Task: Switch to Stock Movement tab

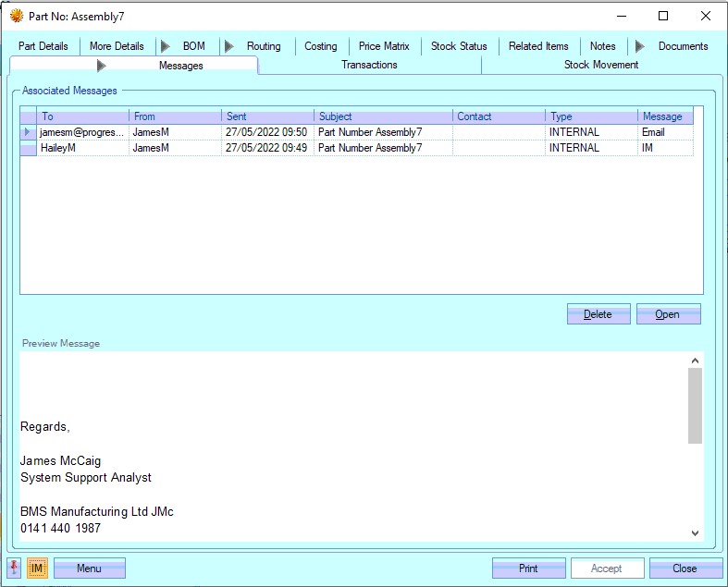Action: click(601, 65)
